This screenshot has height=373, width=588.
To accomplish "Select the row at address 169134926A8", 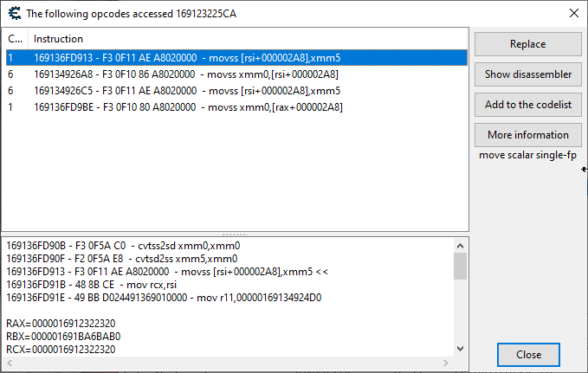I will [x=236, y=74].
